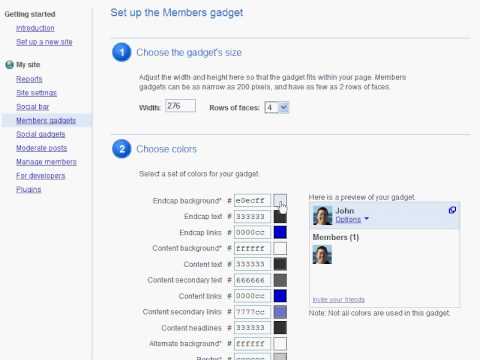The height and width of the screenshot is (360, 480).
Task: Click the Invite your friends link
Action: point(338,300)
